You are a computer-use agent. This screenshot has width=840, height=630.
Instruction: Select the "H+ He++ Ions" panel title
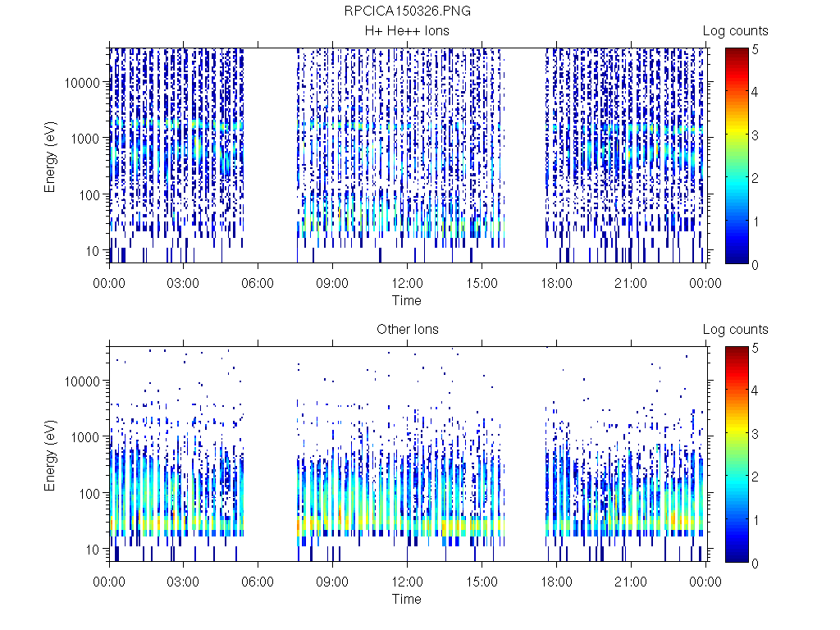[407, 31]
